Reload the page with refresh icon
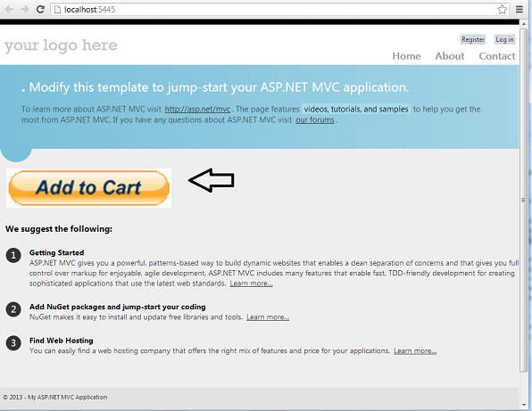 [40, 9]
